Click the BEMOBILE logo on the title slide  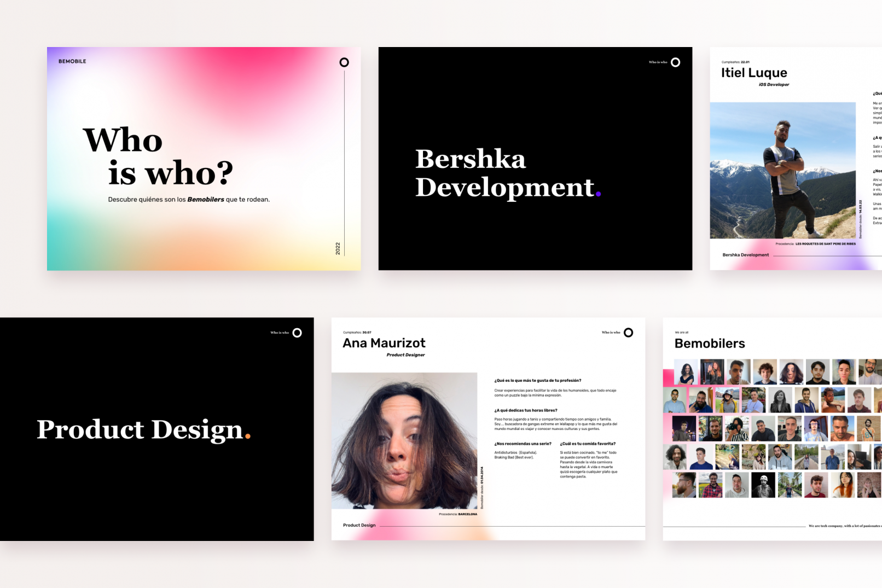coord(71,61)
